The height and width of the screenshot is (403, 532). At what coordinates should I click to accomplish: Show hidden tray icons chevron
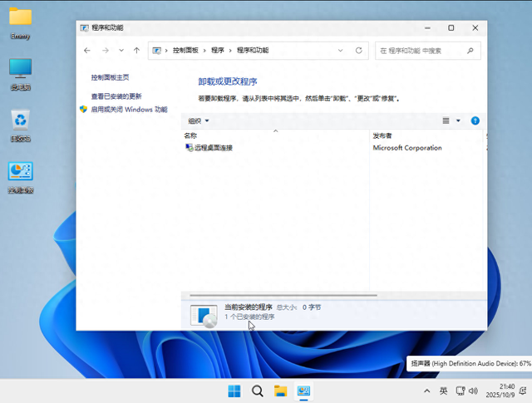coord(427,391)
